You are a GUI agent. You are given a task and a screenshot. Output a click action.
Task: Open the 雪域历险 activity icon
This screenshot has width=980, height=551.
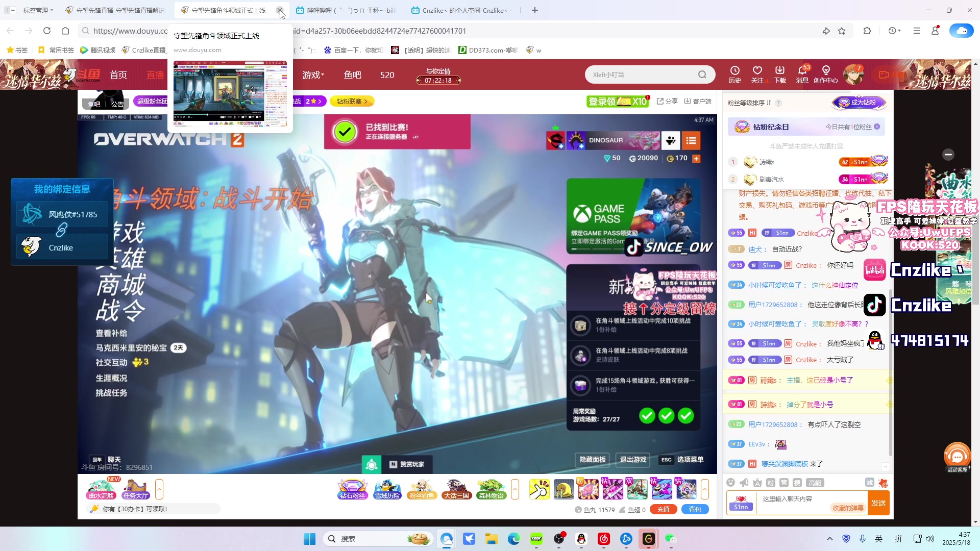387,489
